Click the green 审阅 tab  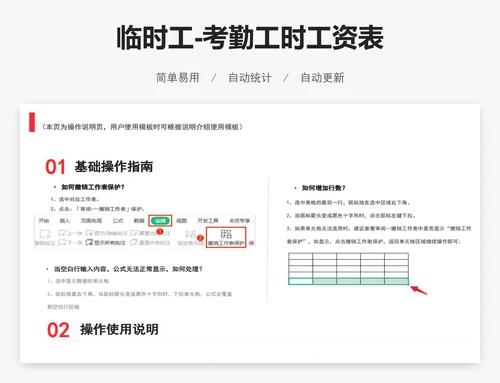pyautogui.click(x=160, y=221)
